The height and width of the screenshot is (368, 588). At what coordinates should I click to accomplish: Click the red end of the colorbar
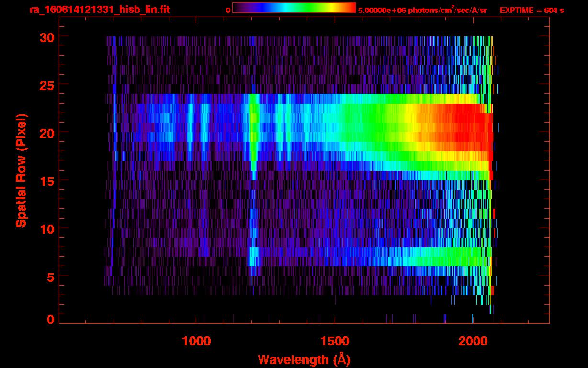click(351, 8)
